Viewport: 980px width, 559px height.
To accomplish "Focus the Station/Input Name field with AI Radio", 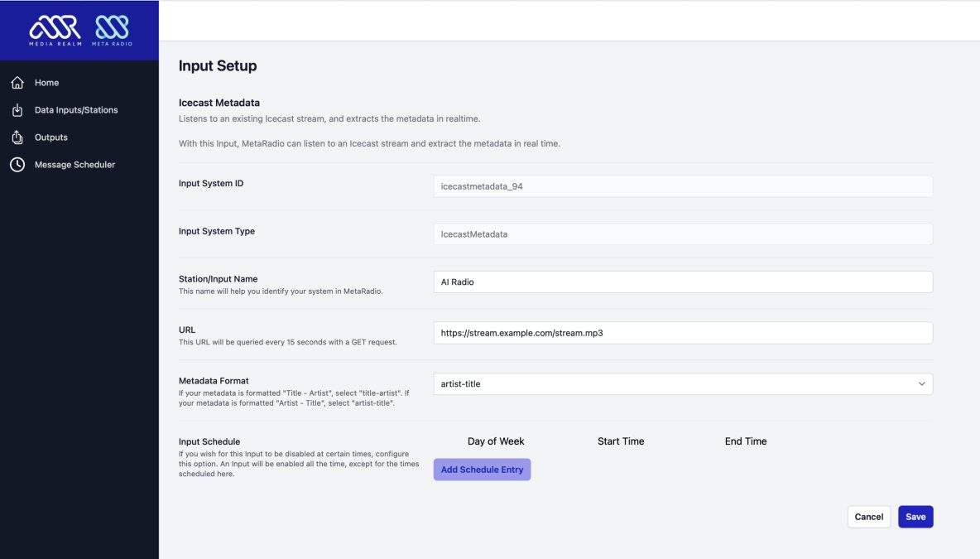I will click(x=683, y=282).
